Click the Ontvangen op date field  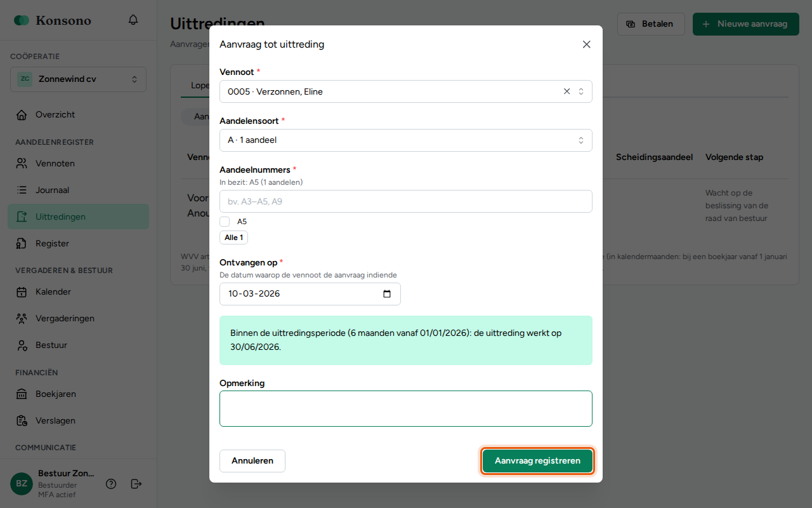(x=310, y=294)
